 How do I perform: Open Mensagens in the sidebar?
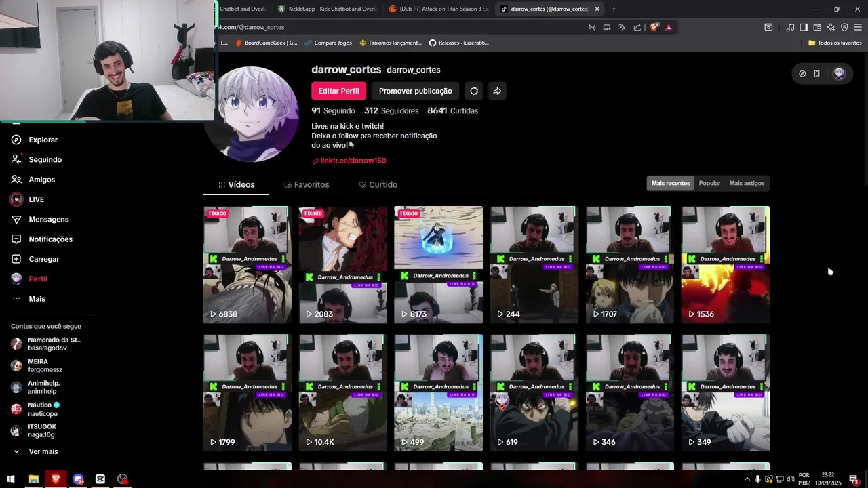(x=48, y=220)
